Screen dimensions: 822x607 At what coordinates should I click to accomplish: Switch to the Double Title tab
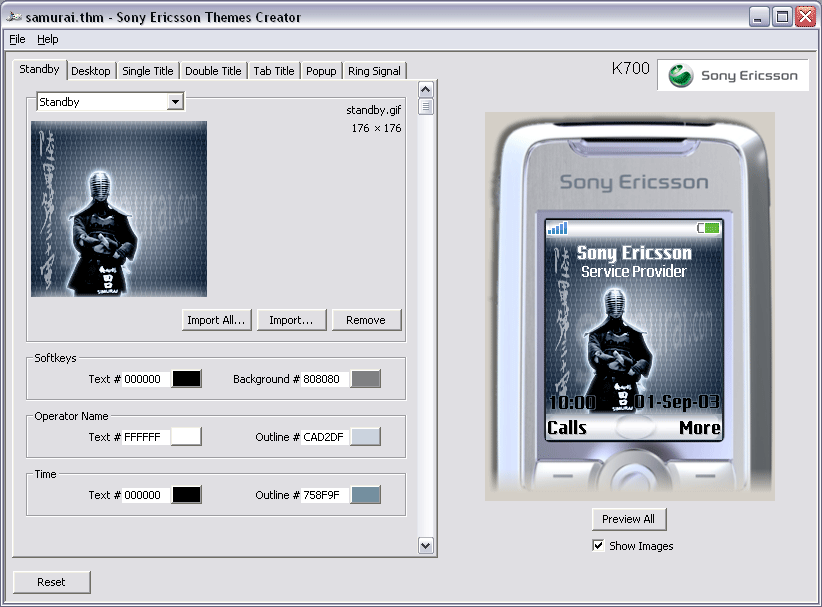tap(213, 71)
